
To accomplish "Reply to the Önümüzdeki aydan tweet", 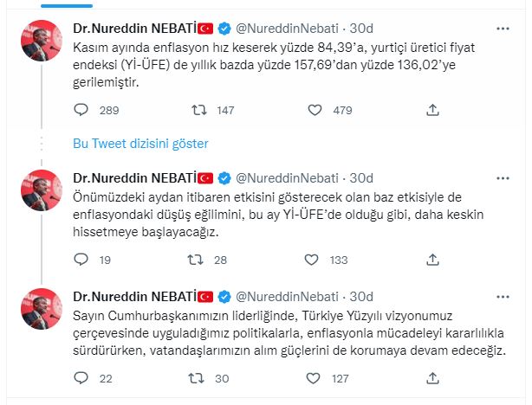I will coord(81,260).
